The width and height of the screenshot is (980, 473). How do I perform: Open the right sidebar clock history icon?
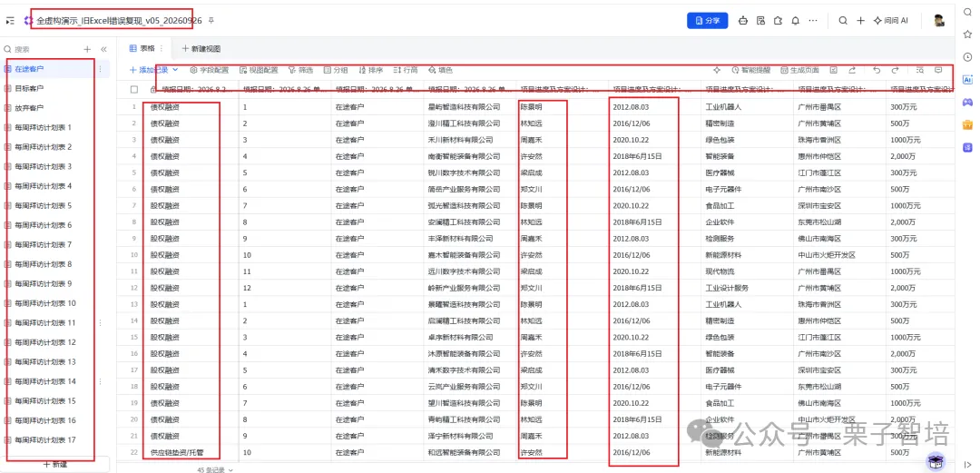967,57
